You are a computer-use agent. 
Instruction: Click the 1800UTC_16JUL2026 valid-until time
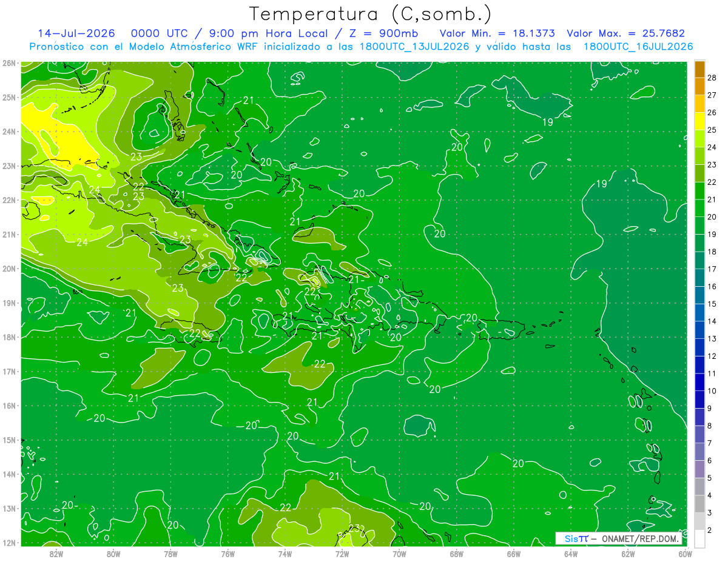tap(638, 47)
